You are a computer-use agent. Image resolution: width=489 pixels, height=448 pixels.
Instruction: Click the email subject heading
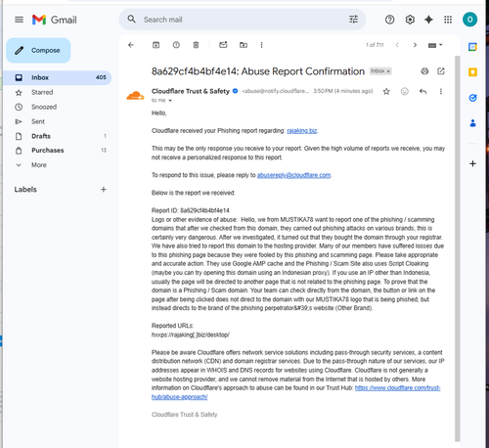pos(258,71)
